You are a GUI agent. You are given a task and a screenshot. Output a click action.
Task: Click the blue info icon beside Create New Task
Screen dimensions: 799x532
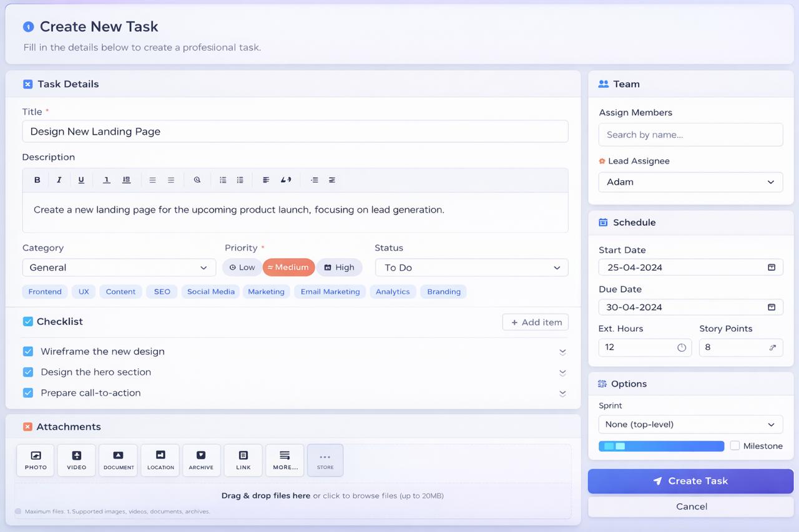28,27
